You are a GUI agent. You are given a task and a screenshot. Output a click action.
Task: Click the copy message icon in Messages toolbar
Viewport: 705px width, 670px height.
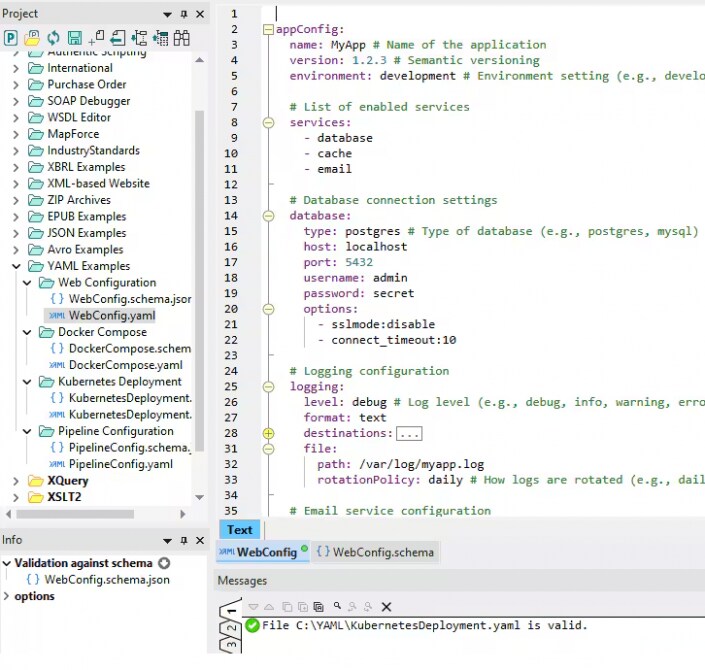(x=287, y=607)
